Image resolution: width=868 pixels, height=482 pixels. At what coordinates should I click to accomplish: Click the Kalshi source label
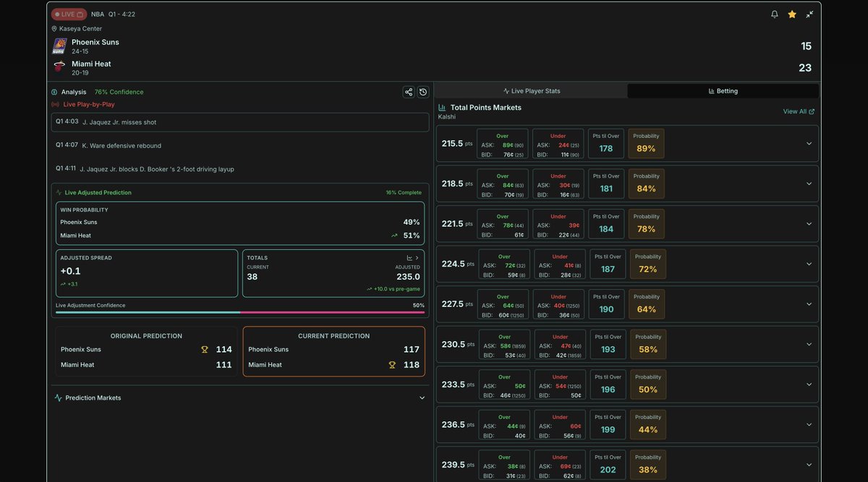click(x=447, y=117)
